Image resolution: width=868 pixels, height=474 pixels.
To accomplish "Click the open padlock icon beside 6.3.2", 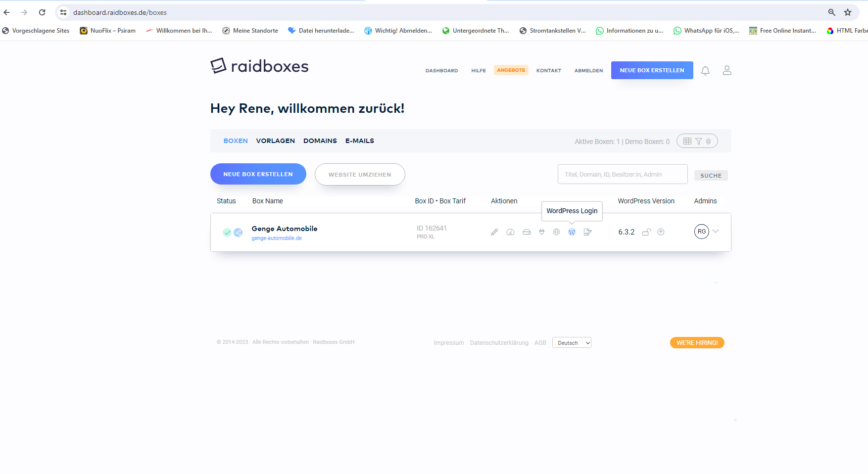I will [646, 232].
